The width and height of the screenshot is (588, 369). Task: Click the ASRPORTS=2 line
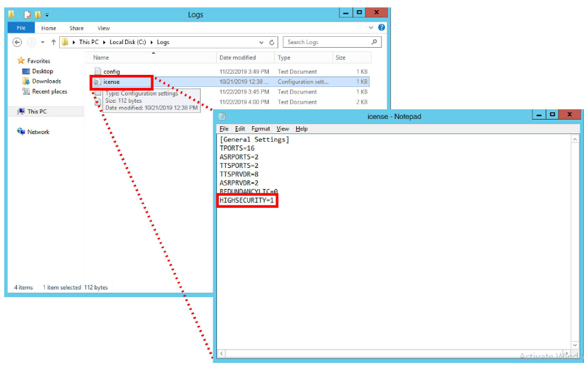tap(239, 156)
